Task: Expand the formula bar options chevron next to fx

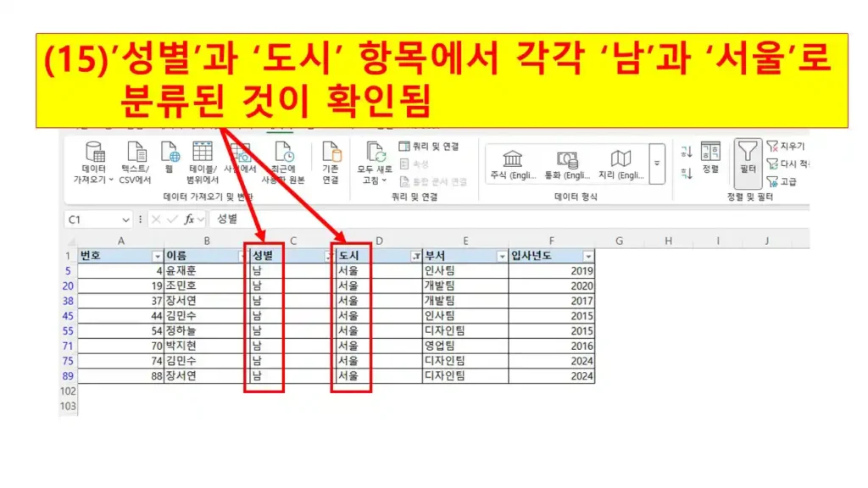Action: [x=201, y=219]
